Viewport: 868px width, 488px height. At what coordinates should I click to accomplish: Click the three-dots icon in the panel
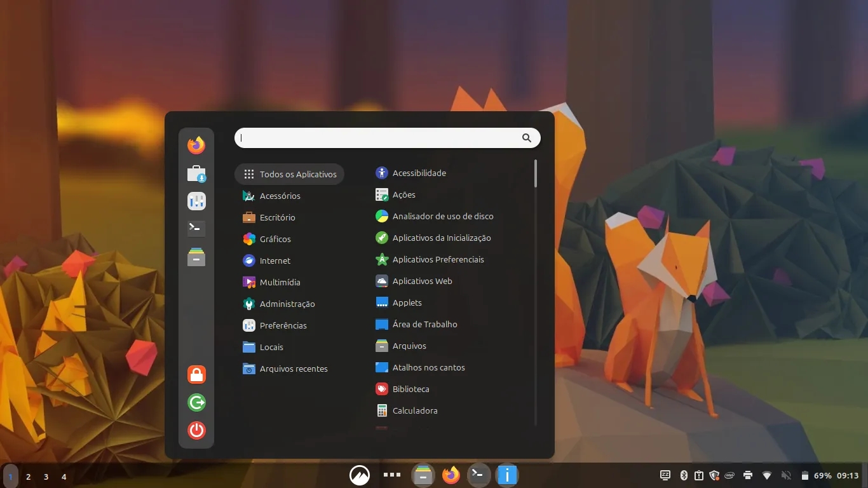coord(391,475)
